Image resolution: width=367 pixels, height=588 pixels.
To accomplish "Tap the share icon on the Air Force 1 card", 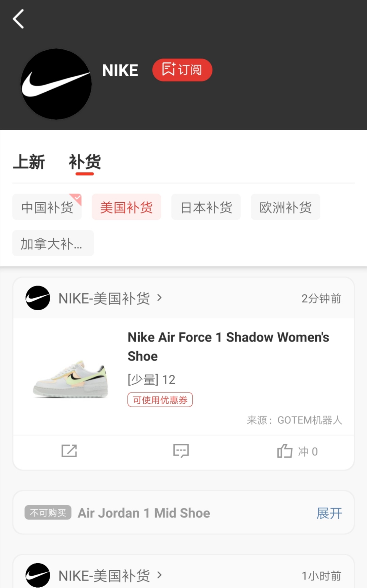I will (x=69, y=451).
